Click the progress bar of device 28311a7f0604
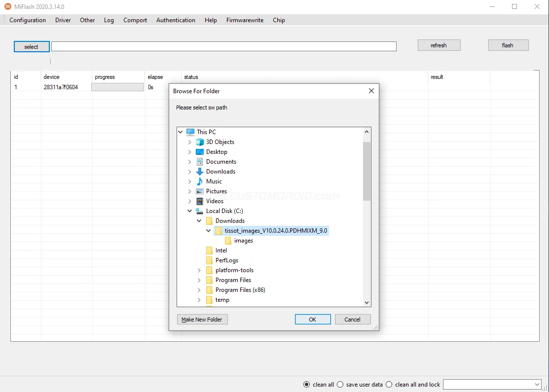The height and width of the screenshot is (392, 549). [x=117, y=87]
